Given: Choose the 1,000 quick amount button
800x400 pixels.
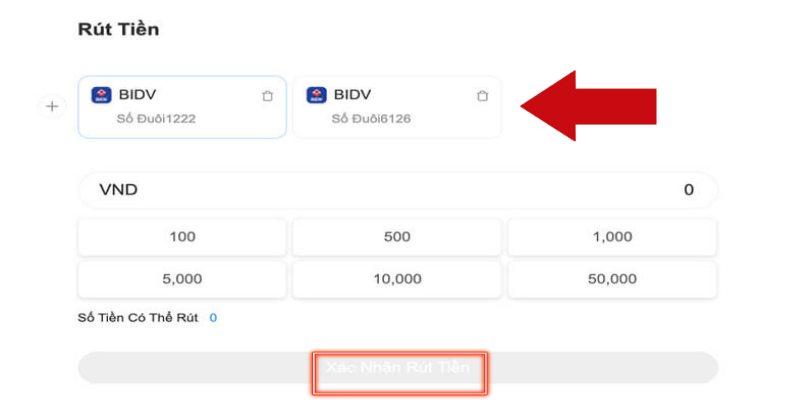Looking at the screenshot, I should click(612, 237).
